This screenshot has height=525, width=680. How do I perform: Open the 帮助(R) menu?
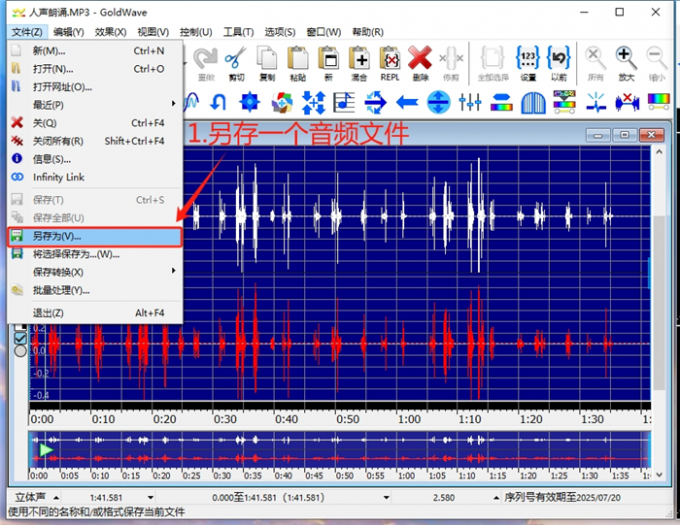(368, 32)
